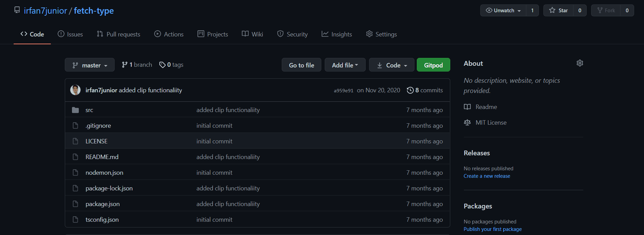Open the repository in Gitpod

pos(434,65)
